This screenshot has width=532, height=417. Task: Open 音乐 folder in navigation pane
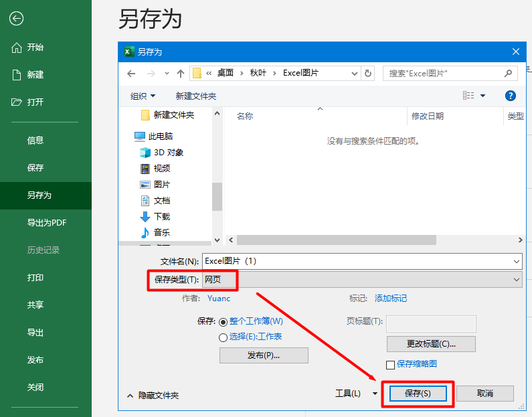click(155, 233)
